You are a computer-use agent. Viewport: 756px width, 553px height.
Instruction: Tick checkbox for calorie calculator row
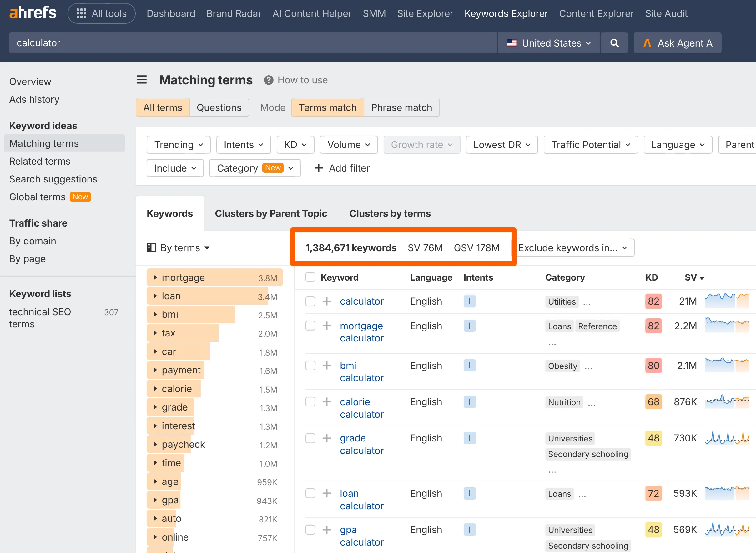tap(310, 402)
